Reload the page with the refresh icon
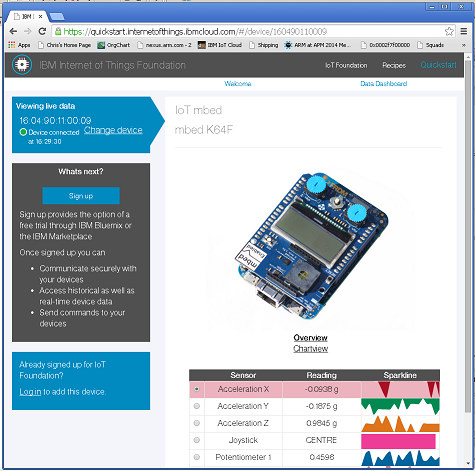This screenshot has width=475, height=471. [42, 31]
